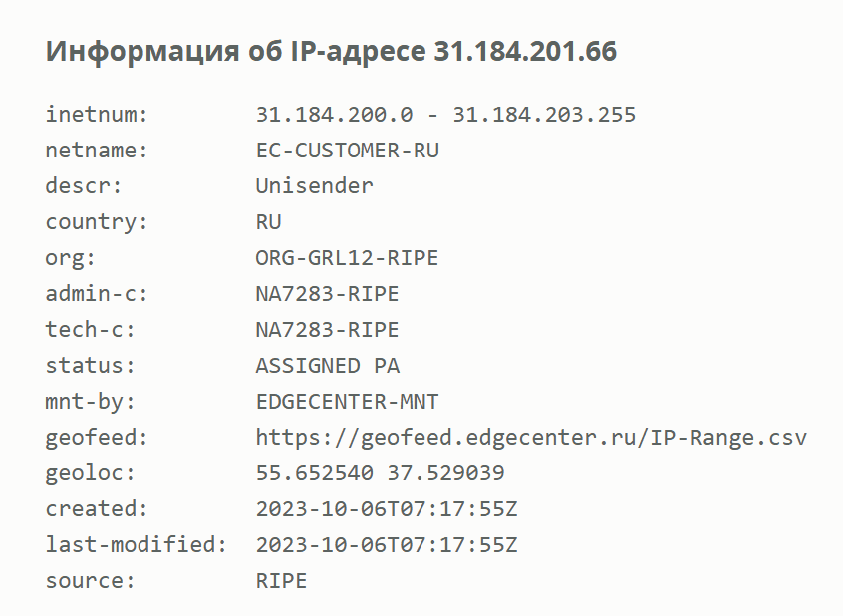Click the admin-c value NA7283-RIPE
The width and height of the screenshot is (843, 616).
328,294
